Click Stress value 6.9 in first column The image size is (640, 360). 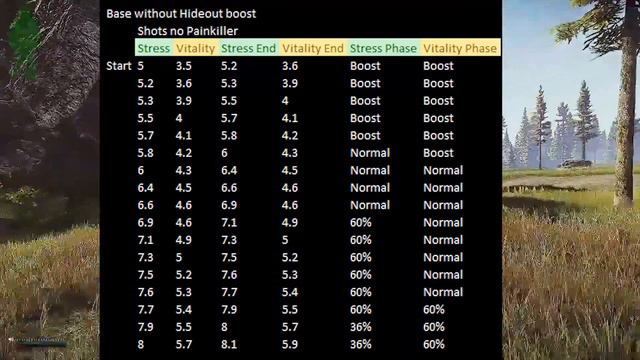point(145,223)
